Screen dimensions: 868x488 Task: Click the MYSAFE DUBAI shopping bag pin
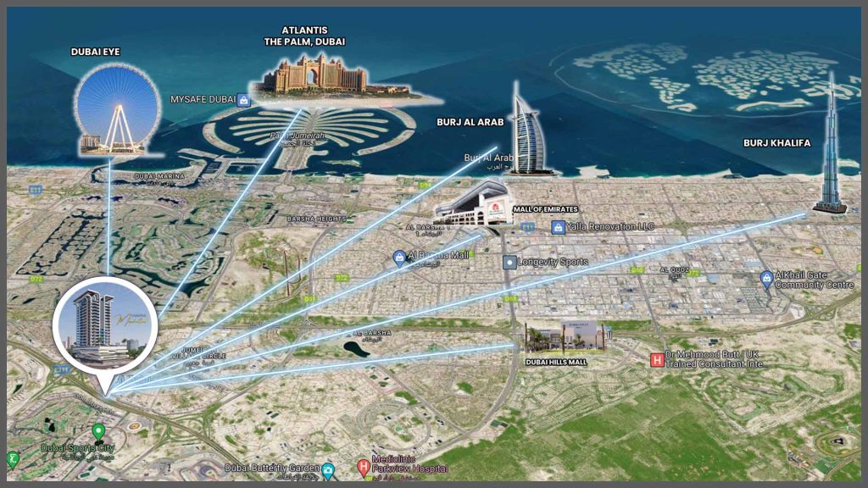point(243,100)
